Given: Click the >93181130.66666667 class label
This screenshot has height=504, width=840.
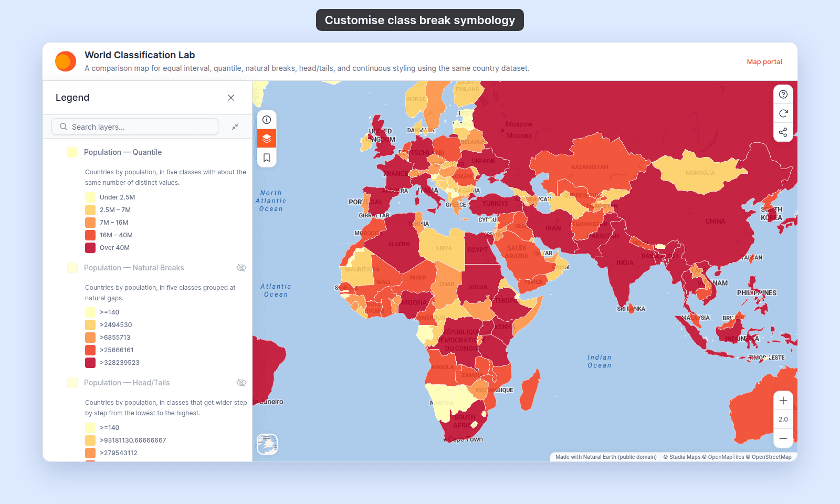Looking at the screenshot, I should [133, 440].
